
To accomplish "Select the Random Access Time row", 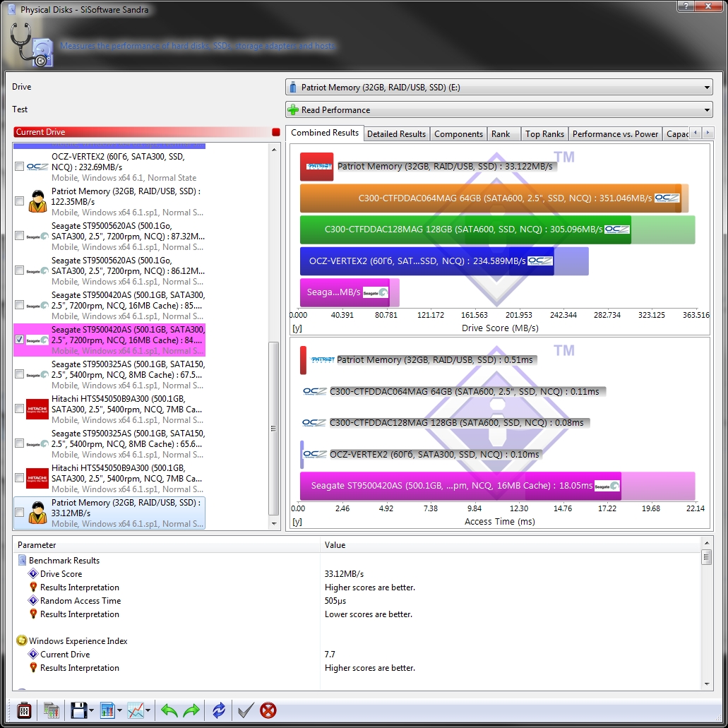I will pos(357,601).
